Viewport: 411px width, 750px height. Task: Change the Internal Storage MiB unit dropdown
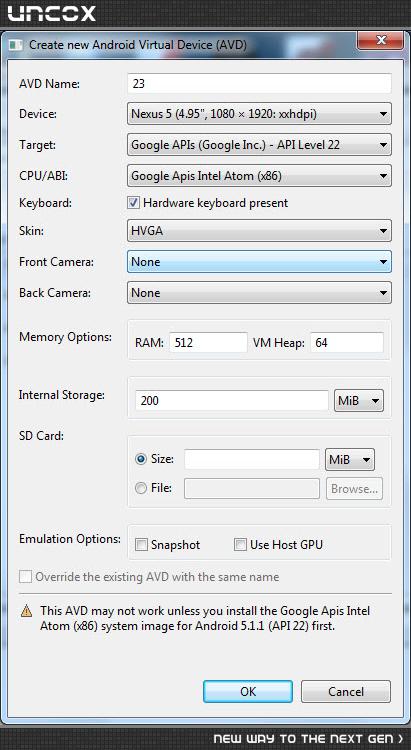pos(359,401)
